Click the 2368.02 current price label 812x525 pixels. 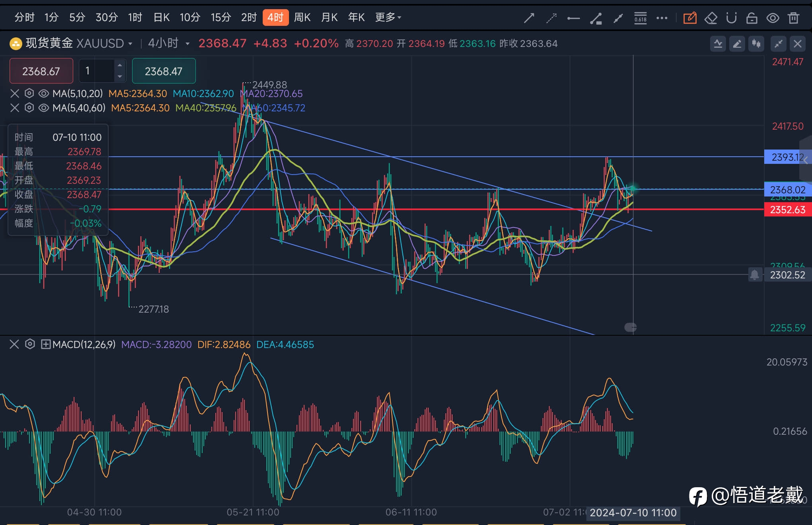click(x=787, y=190)
